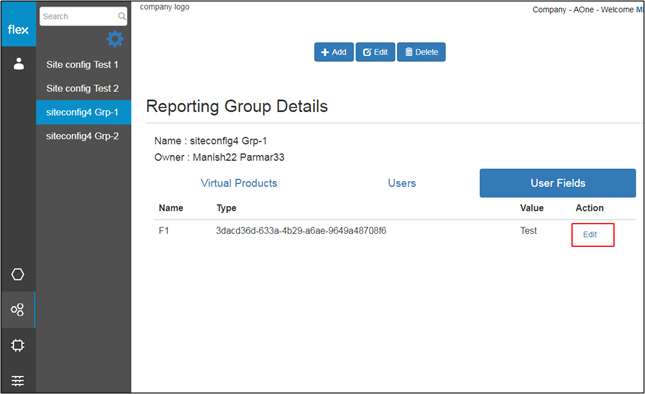Click the search magnifier icon
The image size is (645, 394).
click(x=122, y=16)
